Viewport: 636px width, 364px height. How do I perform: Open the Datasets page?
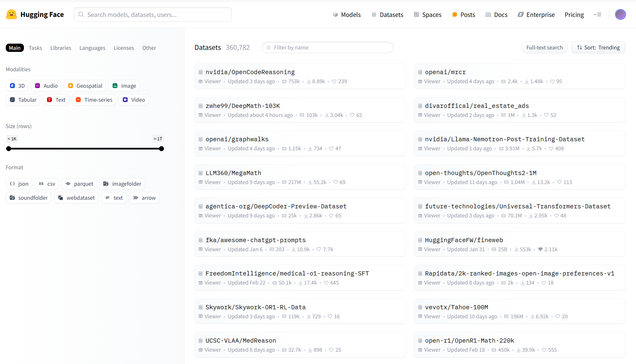387,14
